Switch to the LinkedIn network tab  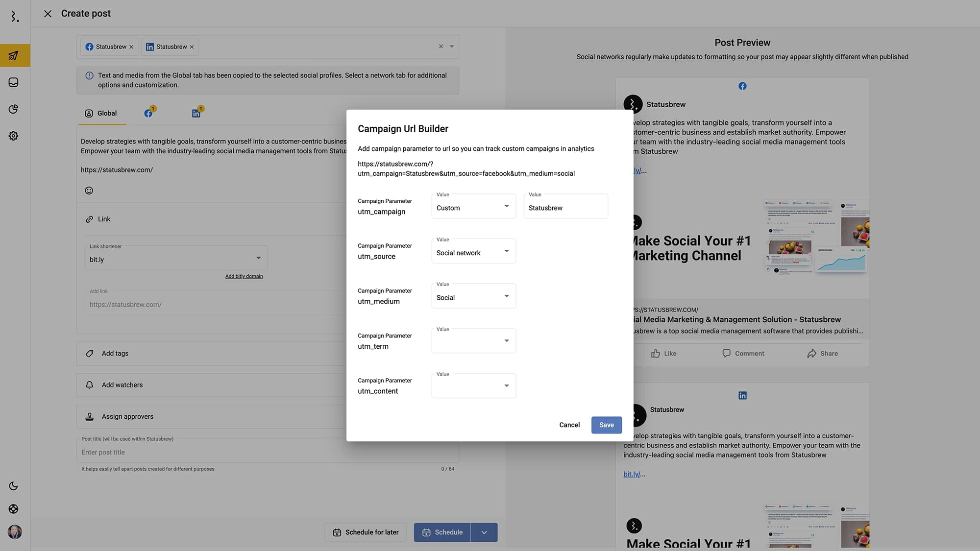coord(196,114)
